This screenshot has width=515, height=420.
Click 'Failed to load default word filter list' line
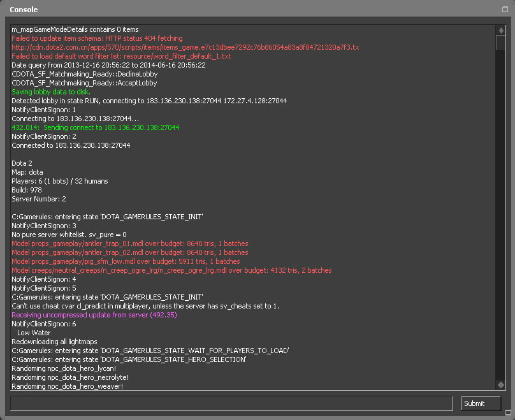click(121, 56)
